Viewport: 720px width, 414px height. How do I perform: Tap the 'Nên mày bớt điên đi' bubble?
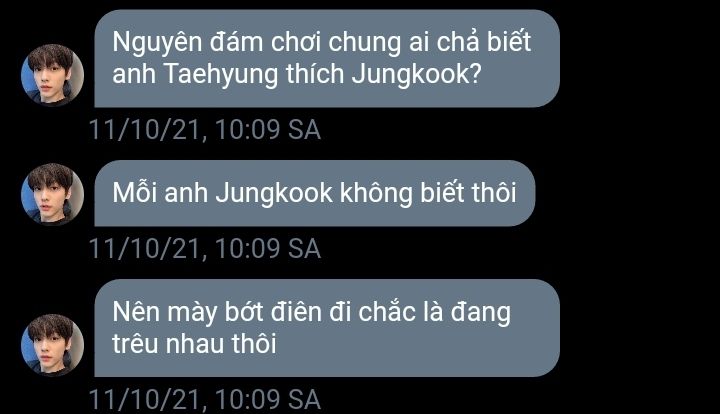(327, 328)
